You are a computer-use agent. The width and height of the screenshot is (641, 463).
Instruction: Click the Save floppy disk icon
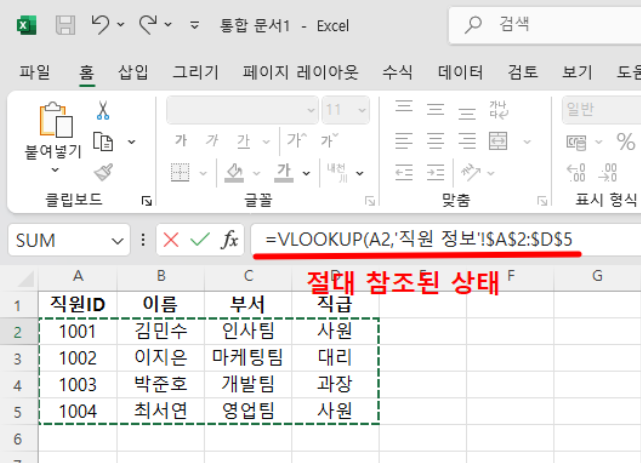click(64, 24)
